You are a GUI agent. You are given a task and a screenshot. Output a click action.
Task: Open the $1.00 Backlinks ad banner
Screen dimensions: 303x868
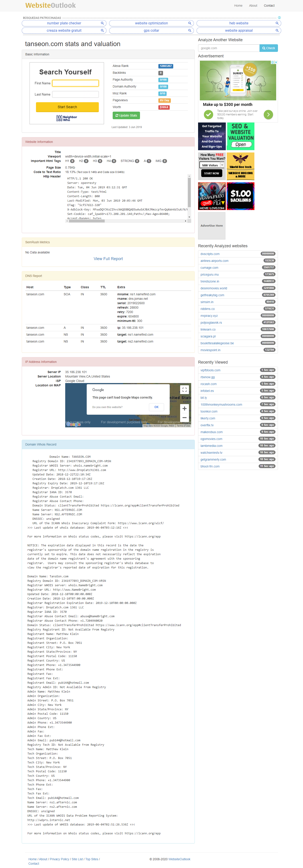point(241,196)
